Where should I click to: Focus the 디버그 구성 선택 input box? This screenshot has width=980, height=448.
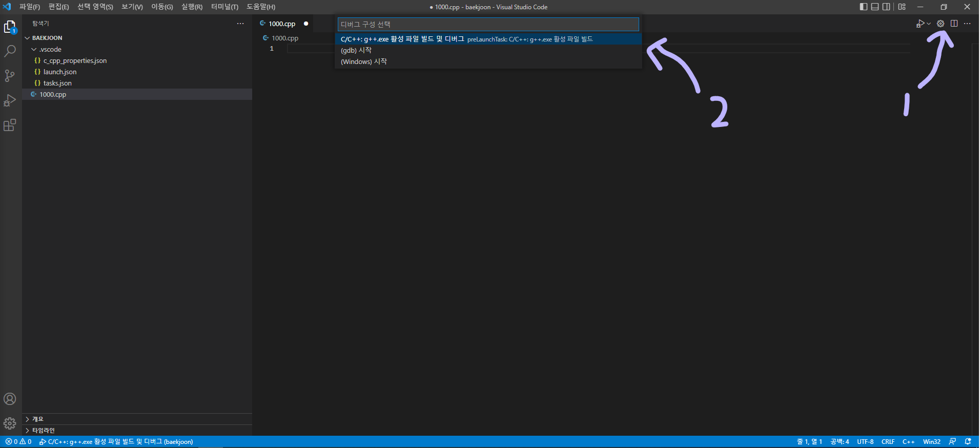[x=488, y=24]
